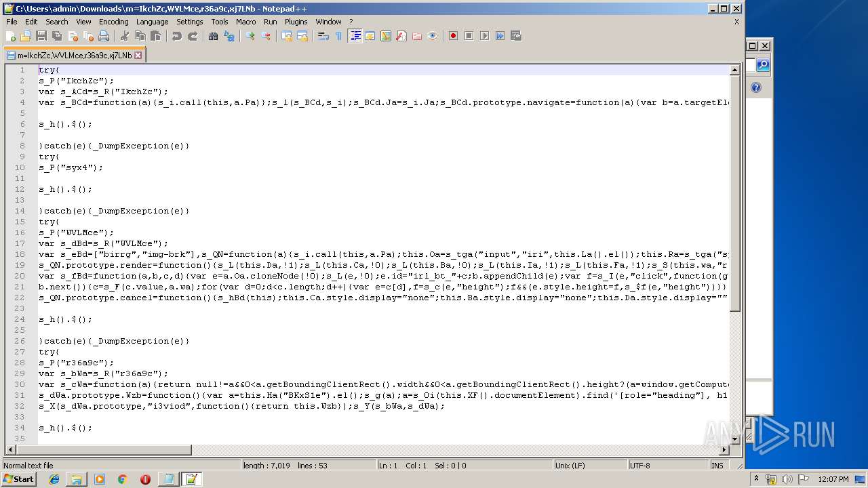Click the Close All toolbar icon
The width and height of the screenshot is (868, 488).
point(88,36)
